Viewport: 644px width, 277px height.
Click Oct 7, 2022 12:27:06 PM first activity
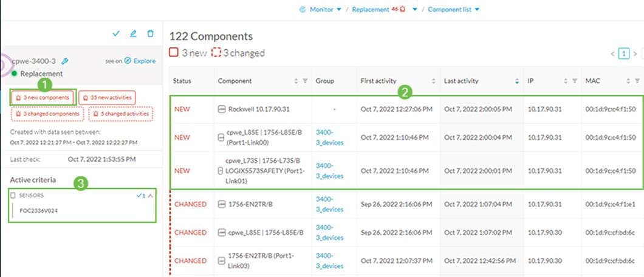click(x=396, y=109)
